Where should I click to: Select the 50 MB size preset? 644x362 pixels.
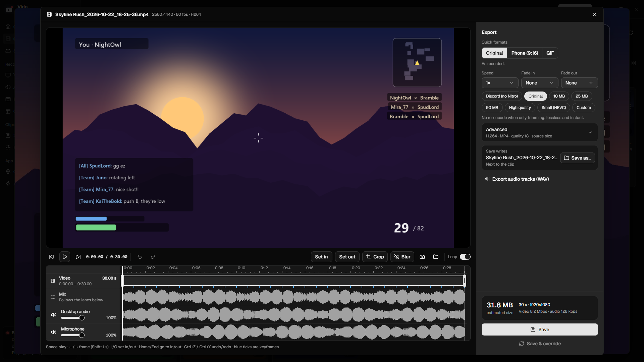click(492, 108)
